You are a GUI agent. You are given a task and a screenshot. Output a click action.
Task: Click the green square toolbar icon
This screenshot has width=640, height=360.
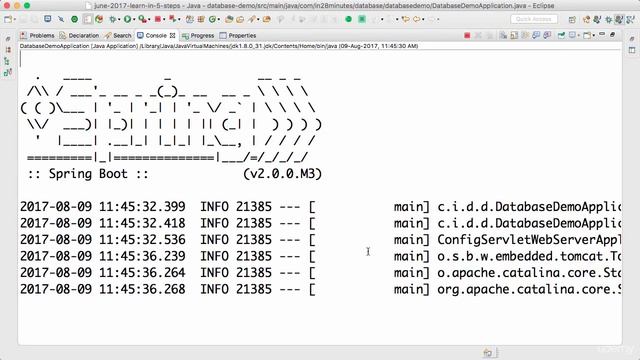[362, 19]
